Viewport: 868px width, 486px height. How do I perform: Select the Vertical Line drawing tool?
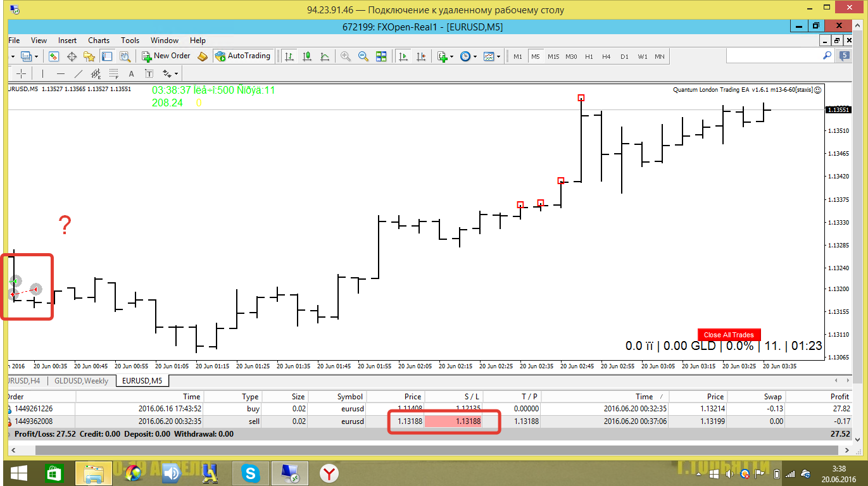pos(43,73)
